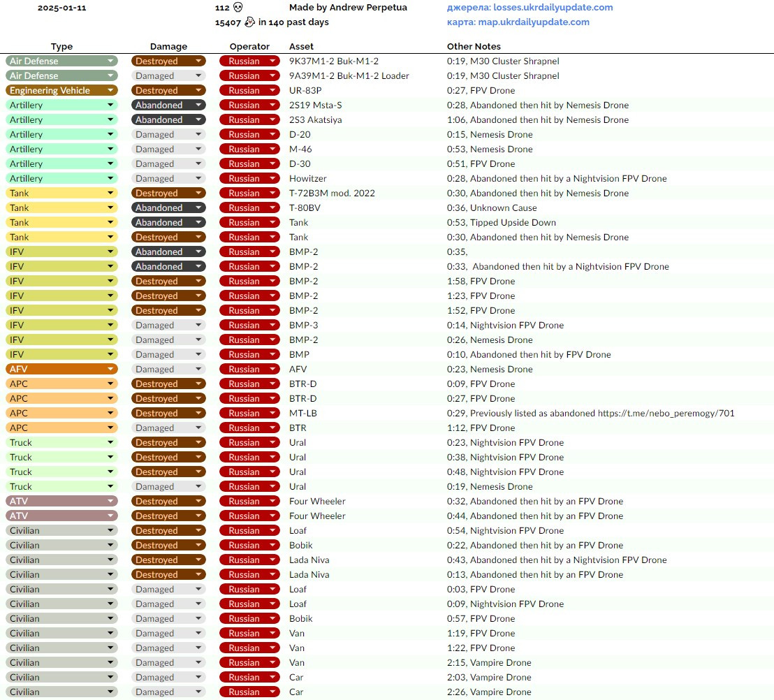The height and width of the screenshot is (700, 774).
Task: Open Type dropdown for Ural at 0:19
Action: (x=61, y=487)
